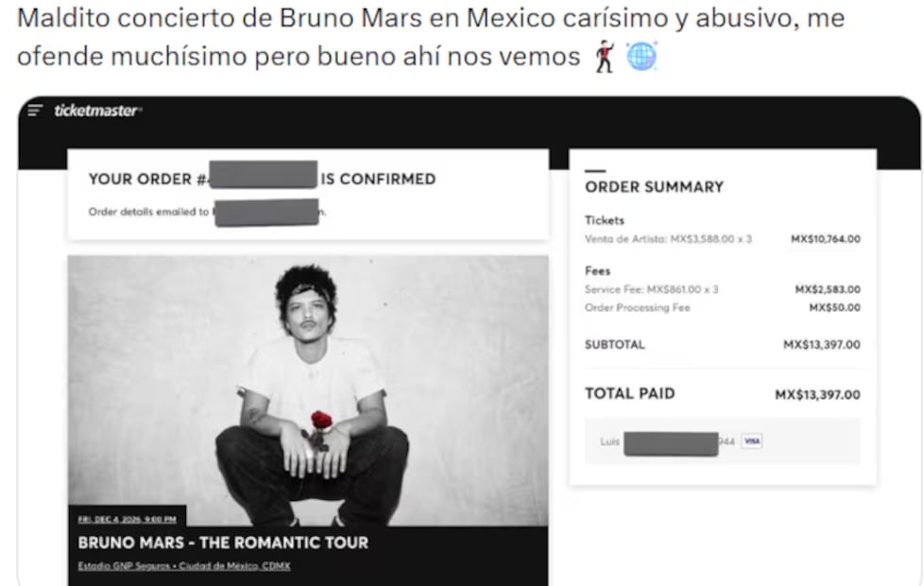Open the Ticketmaster hamburger menu icon
924x586 pixels.
click(x=35, y=111)
